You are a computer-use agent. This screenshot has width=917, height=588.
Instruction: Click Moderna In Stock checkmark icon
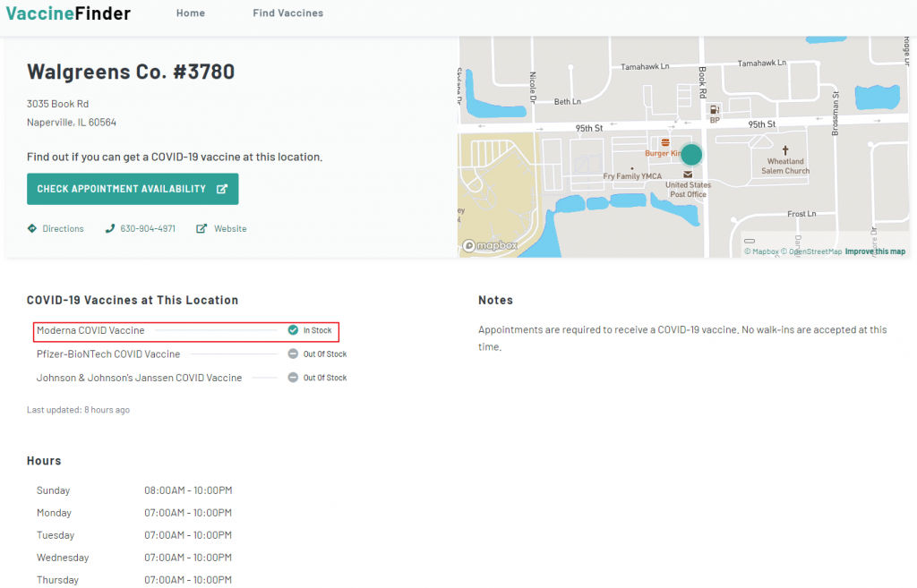click(x=293, y=330)
